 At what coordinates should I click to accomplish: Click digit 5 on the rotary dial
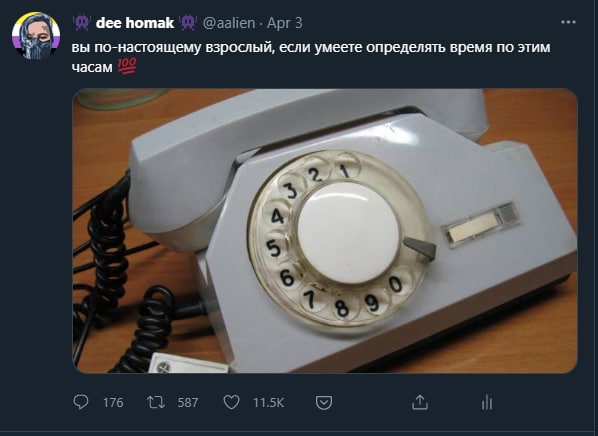(273, 248)
